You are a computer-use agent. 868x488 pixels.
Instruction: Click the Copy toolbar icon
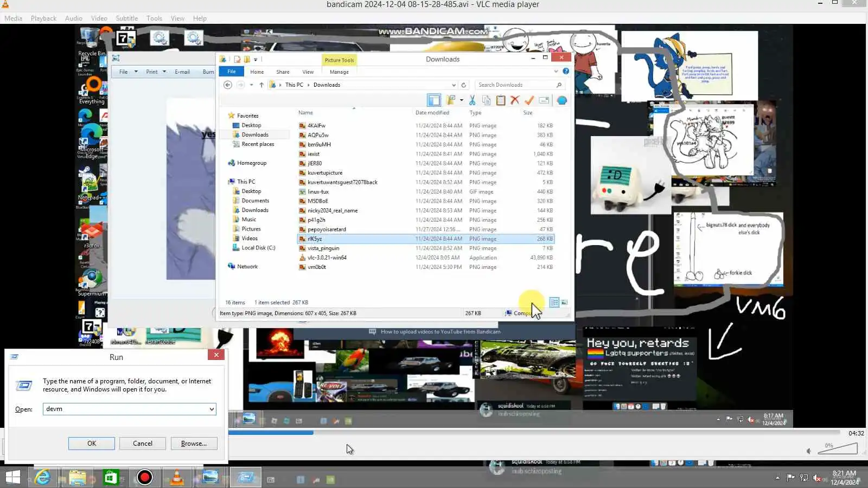pyautogui.click(x=486, y=100)
